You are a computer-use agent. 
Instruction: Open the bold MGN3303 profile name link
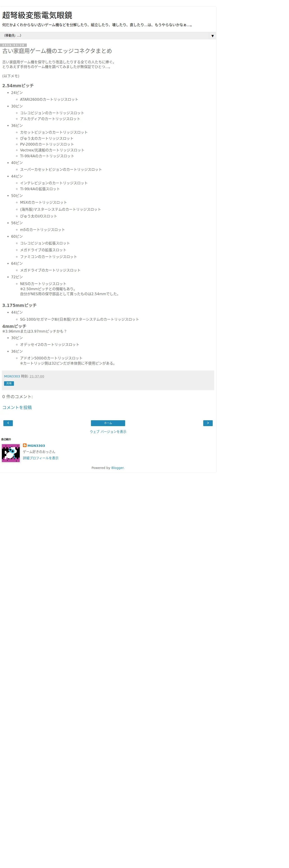tap(36, 446)
